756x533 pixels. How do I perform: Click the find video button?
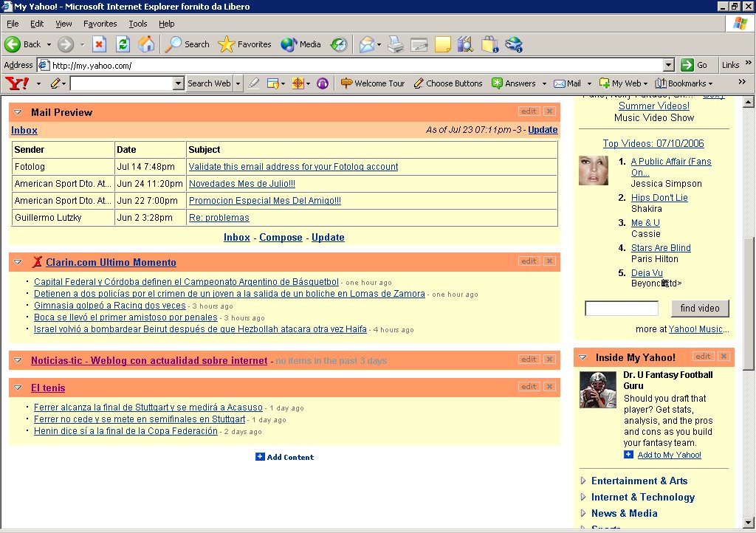(700, 308)
